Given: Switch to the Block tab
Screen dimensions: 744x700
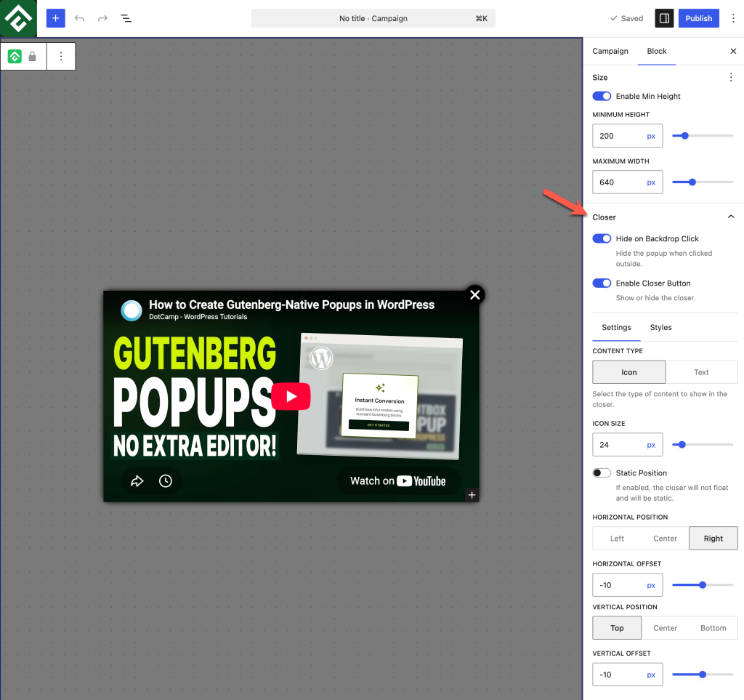Looking at the screenshot, I should [x=657, y=51].
